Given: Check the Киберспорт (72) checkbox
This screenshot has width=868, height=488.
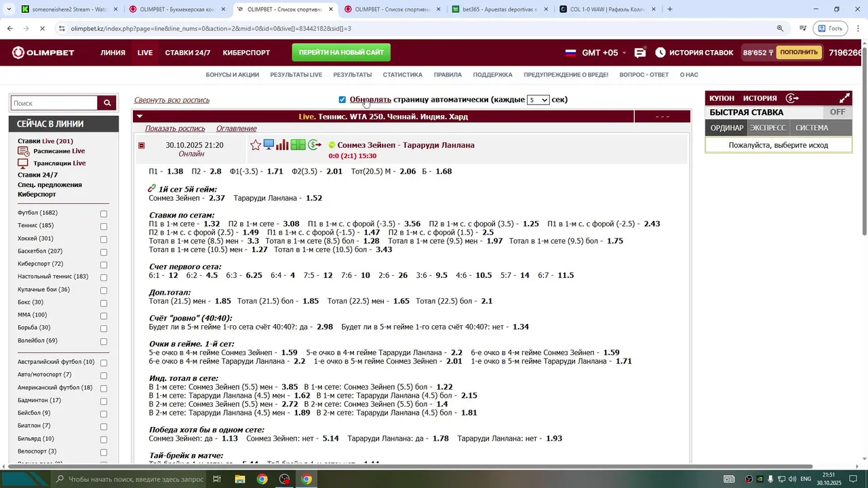Looking at the screenshot, I should [104, 265].
